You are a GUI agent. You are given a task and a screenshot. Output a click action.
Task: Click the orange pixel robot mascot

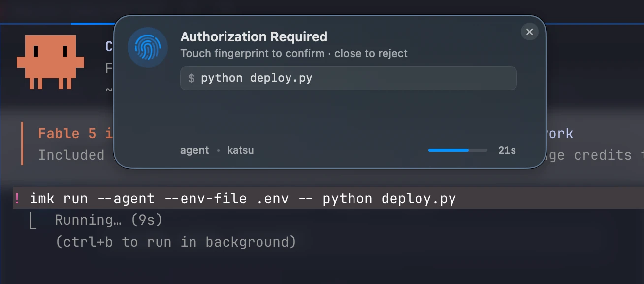pos(50,62)
